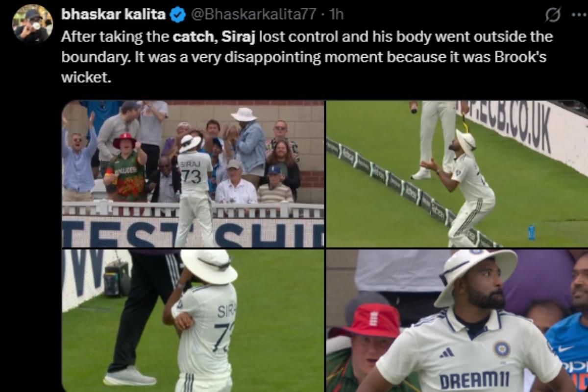588x392 pixels.
Task: Open photo of Siraj facing the cheering crowd
Action: click(193, 174)
